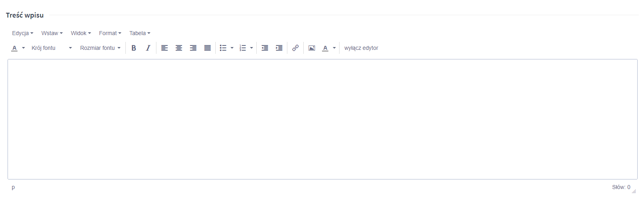Image resolution: width=644 pixels, height=201 pixels.
Task: Click wyłącz edytor to disable editor
Action: [x=361, y=48]
